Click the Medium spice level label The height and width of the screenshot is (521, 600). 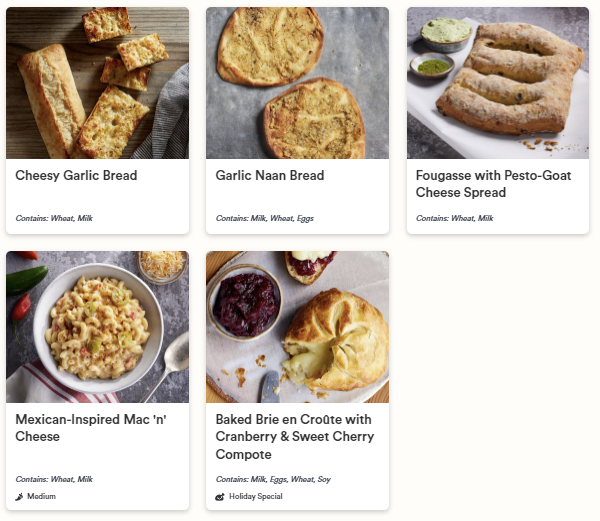point(41,496)
